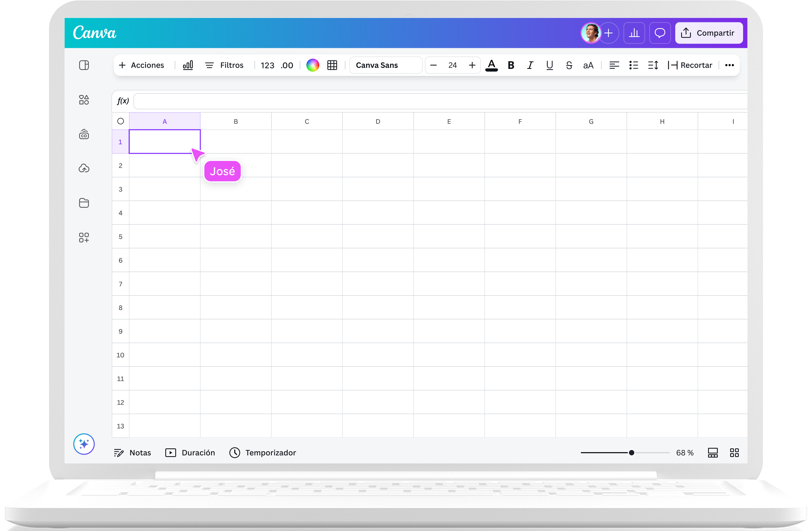Click the Filtros button
The image size is (812, 531).
tap(225, 65)
